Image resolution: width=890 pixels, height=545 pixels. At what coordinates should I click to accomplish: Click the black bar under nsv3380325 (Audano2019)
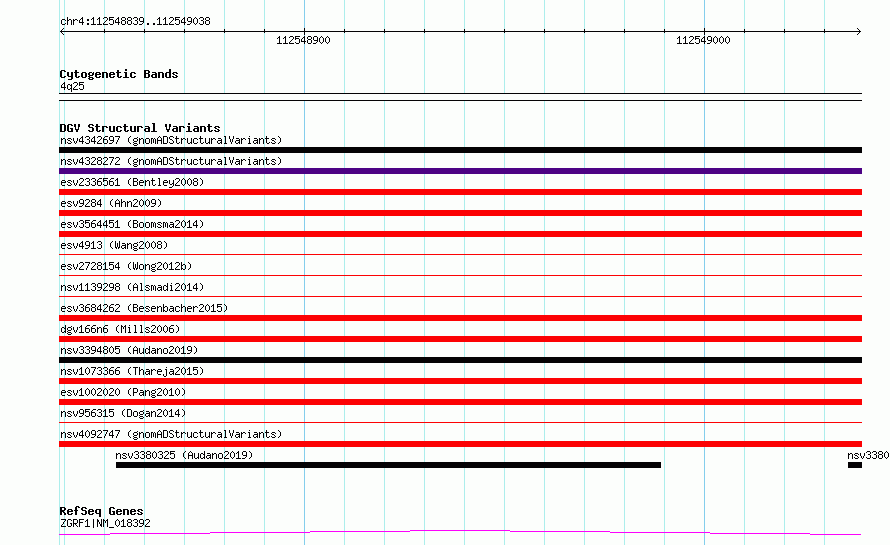pos(388,465)
